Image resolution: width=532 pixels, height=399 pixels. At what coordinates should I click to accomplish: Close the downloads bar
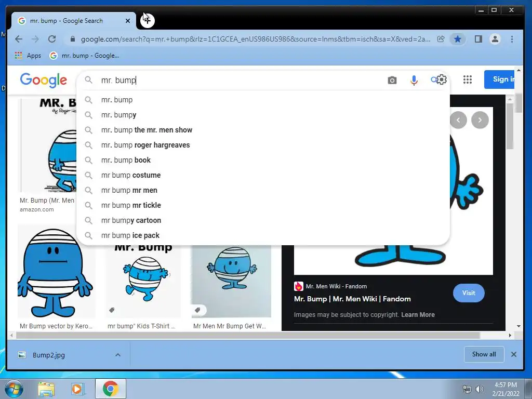514,354
